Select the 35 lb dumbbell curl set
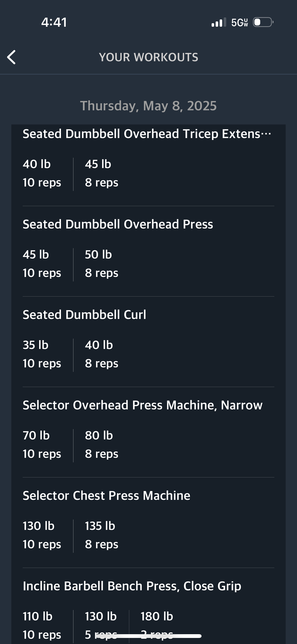 point(42,354)
